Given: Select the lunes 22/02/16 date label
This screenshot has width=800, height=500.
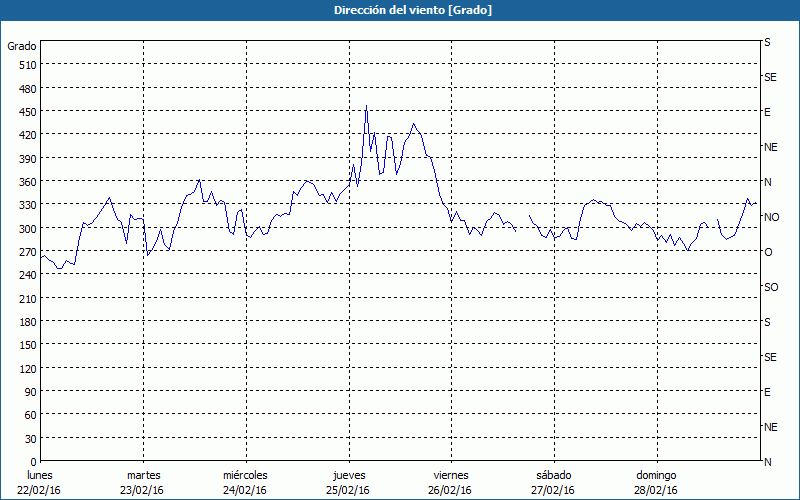Looking at the screenshot, I should pyautogui.click(x=41, y=482).
